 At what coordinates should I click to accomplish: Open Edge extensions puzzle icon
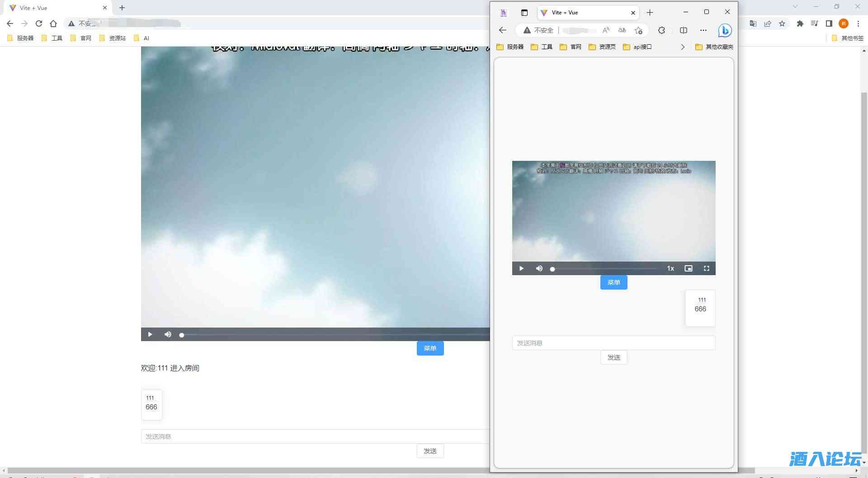click(x=661, y=30)
